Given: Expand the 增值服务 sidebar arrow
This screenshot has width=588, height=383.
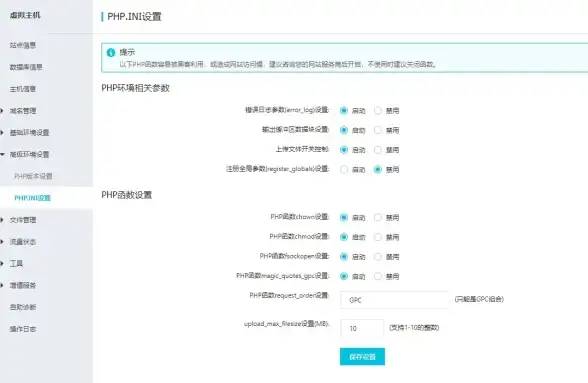Looking at the screenshot, I should click(2, 285).
